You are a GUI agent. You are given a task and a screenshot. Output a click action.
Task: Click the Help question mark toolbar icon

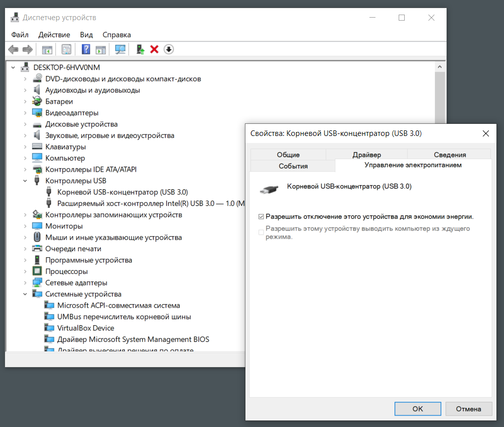(86, 49)
